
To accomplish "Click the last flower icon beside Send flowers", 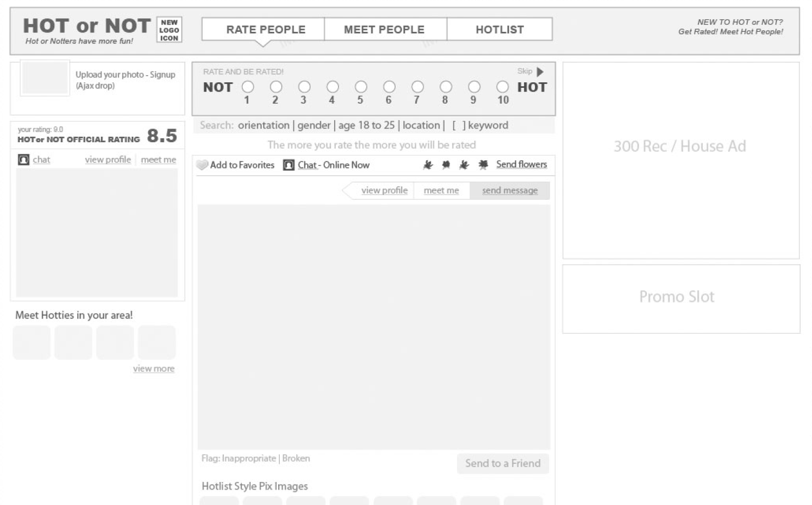I will (x=483, y=165).
